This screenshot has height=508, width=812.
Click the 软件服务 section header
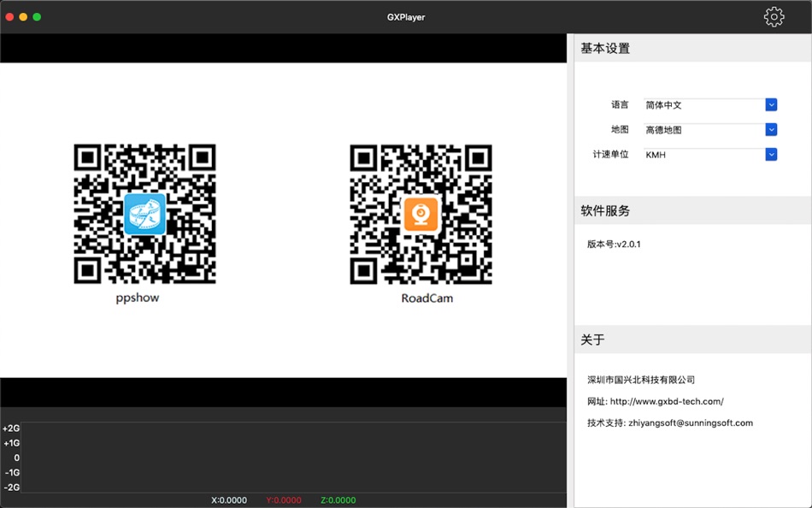point(693,210)
